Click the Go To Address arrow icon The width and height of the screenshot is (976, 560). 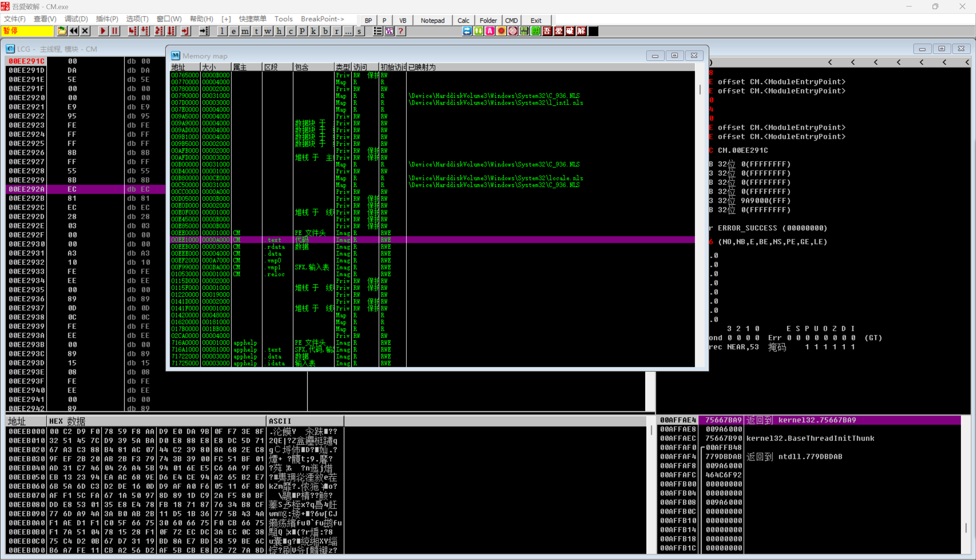pos(204,31)
